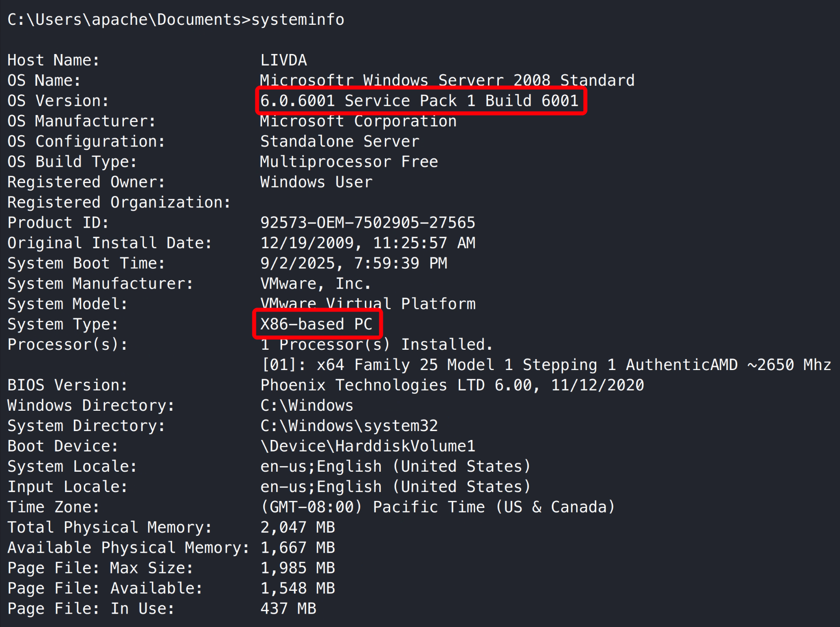840x627 pixels.
Task: Click the AuthenticAMD processor description line
Action: tap(545, 365)
